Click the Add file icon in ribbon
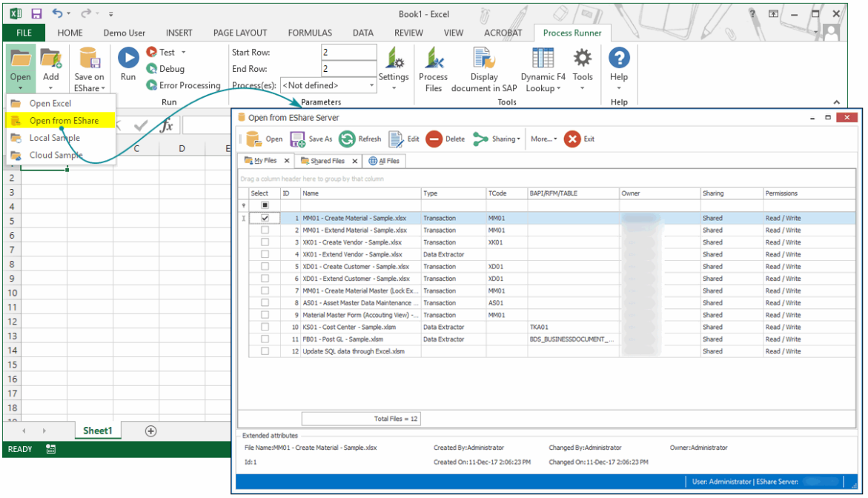This screenshot has width=868, height=498. point(51,58)
